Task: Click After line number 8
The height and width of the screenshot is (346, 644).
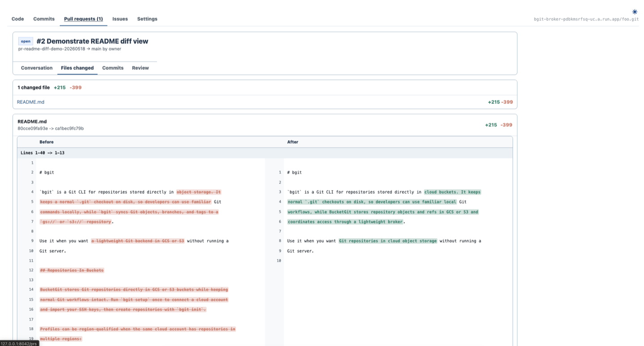Action: [280, 241]
